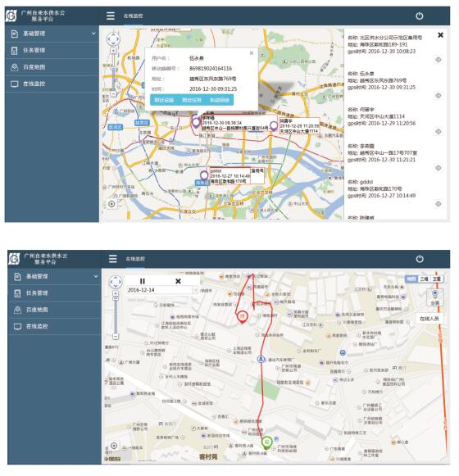This screenshot has width=459, height=476.
Task: Open the 在线人员 online staff panel
Action: tap(429, 319)
